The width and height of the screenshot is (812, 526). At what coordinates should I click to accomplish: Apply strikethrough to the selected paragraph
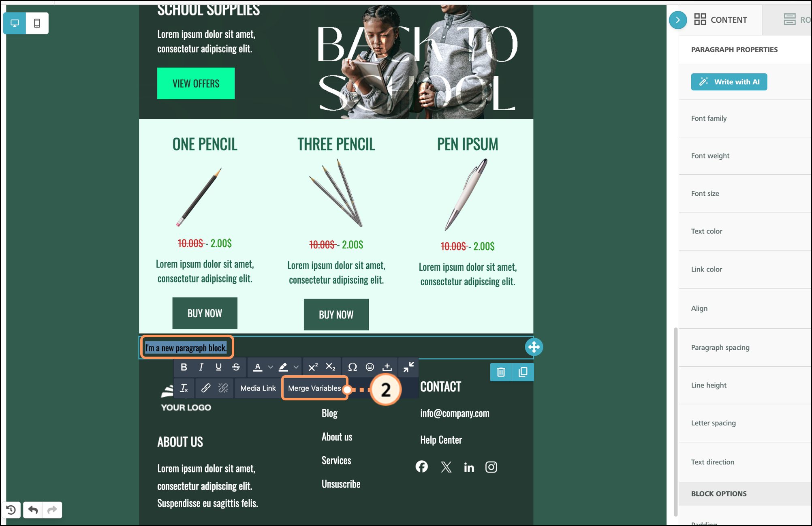click(x=236, y=367)
